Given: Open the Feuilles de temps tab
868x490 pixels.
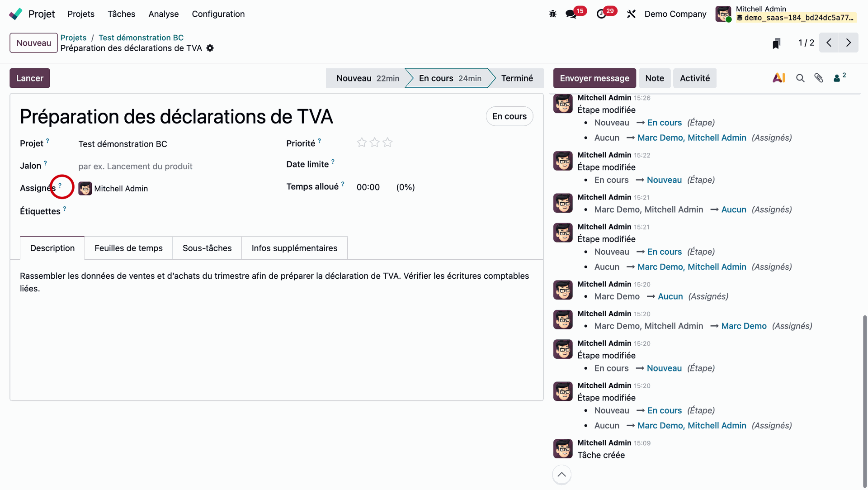Looking at the screenshot, I should [128, 248].
